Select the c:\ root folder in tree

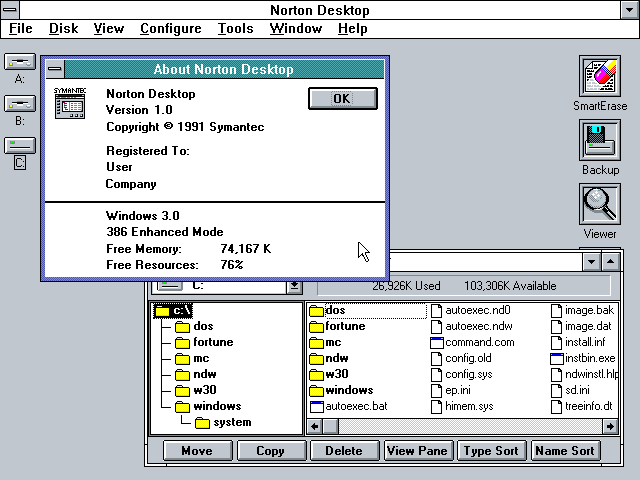[173, 311]
